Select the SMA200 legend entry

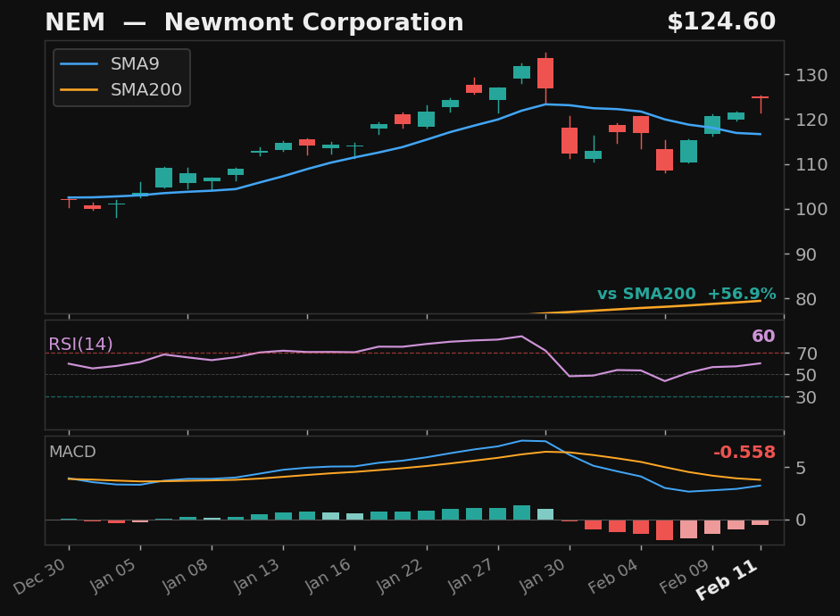121,89
